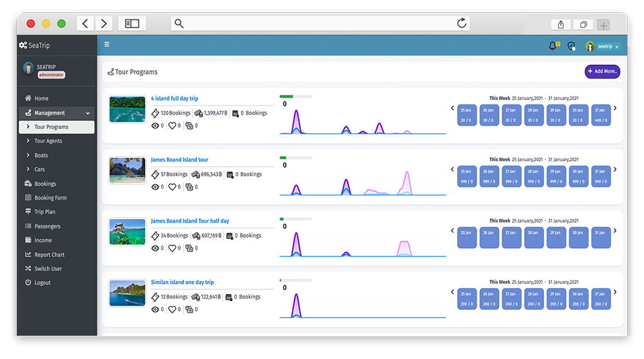This screenshot has width=644, height=359.
Task: Open Cars submenu item
Action: [x=57, y=169]
